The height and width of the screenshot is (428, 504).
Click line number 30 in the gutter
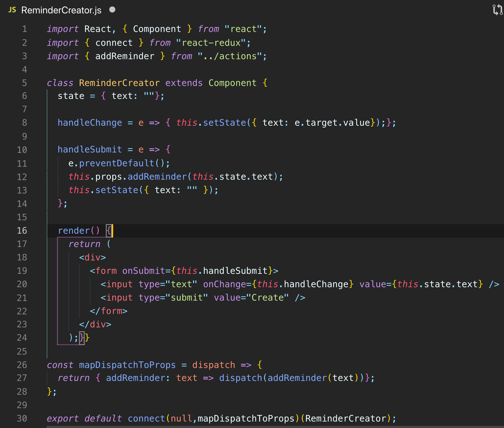click(22, 418)
